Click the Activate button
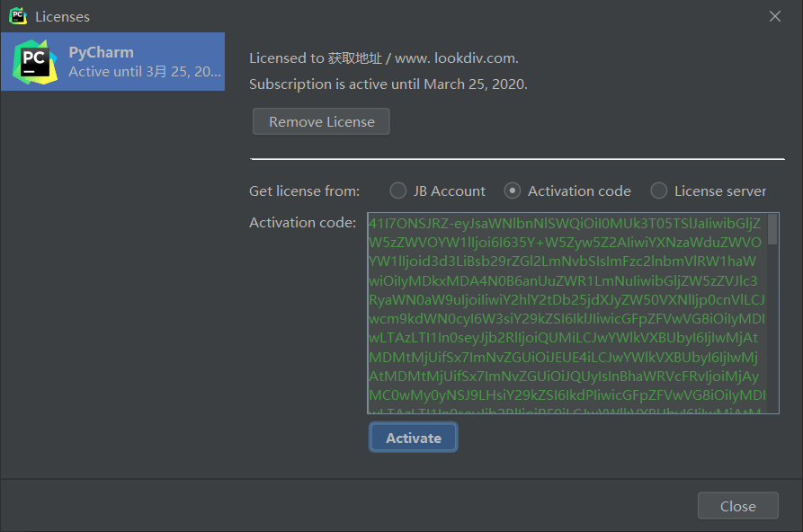This screenshot has height=532, width=803. (x=414, y=438)
